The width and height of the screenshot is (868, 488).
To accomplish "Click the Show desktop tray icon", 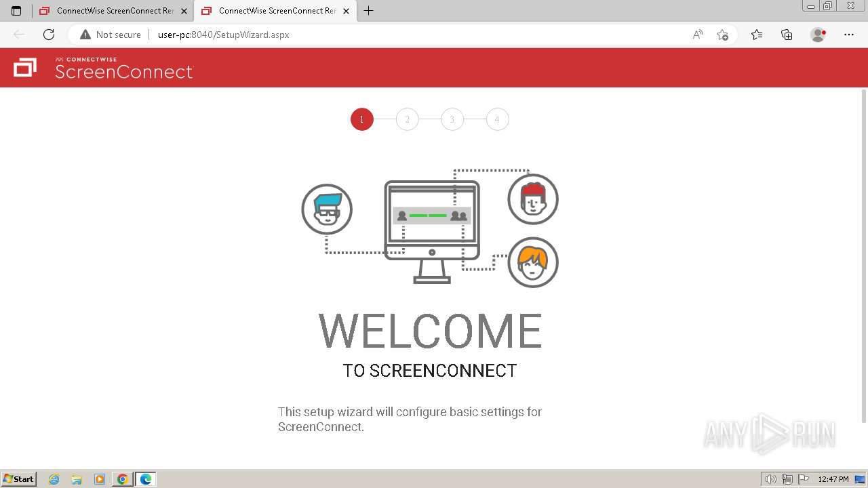I will click(x=860, y=479).
